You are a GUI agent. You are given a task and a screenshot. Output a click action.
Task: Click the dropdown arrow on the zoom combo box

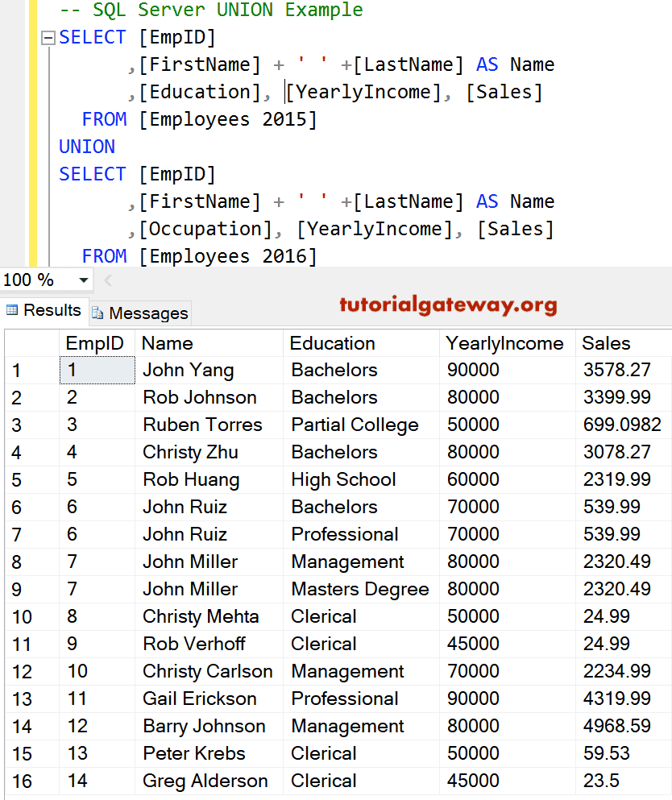[85, 280]
